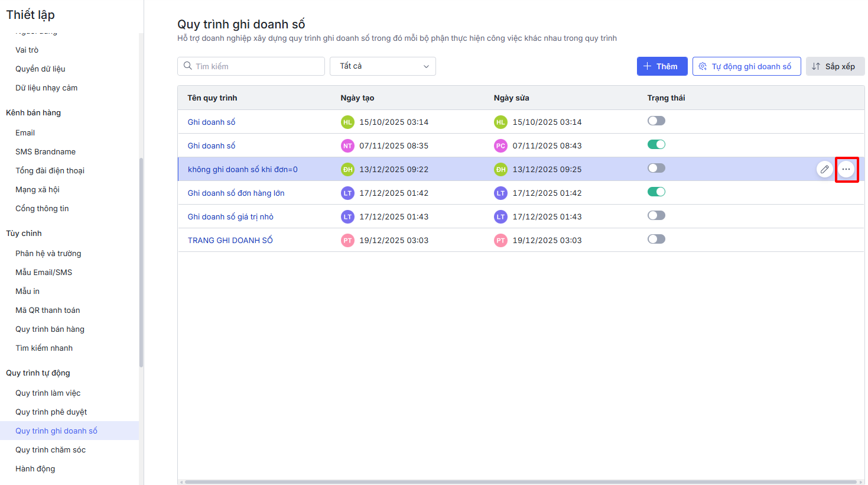Click the Sắp xếp sort button
868x485 pixels.
point(834,66)
